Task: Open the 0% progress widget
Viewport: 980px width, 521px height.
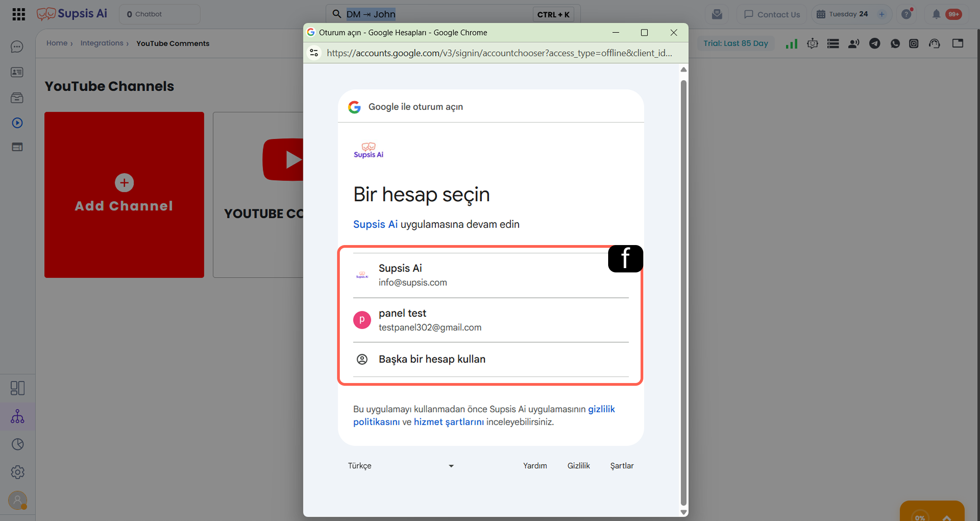Action: (x=932, y=511)
